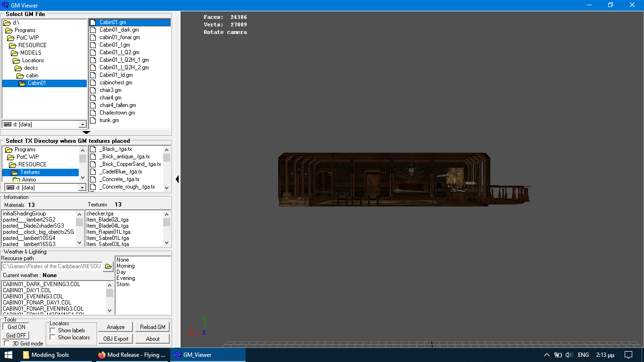
Task: Choose Day weather
Action: 121,272
